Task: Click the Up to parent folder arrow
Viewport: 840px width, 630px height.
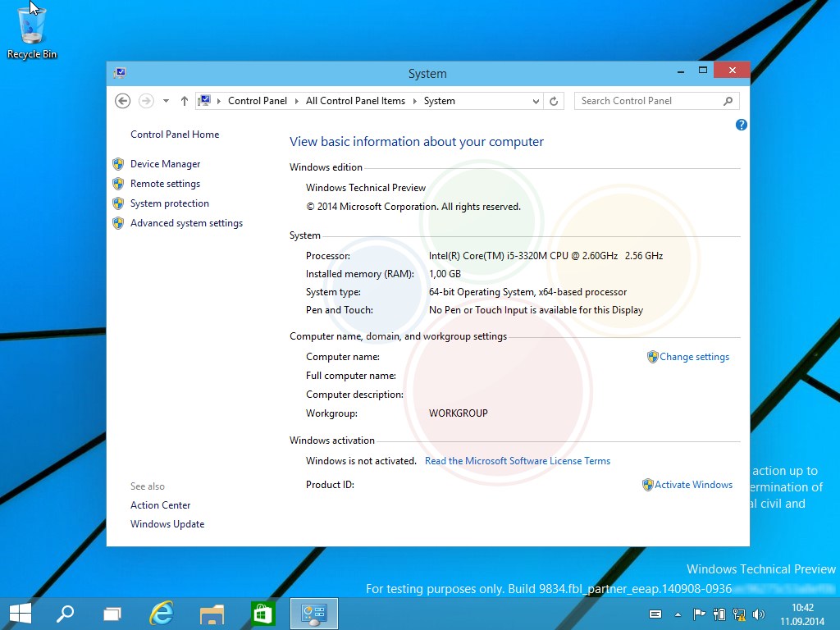Action: point(185,101)
